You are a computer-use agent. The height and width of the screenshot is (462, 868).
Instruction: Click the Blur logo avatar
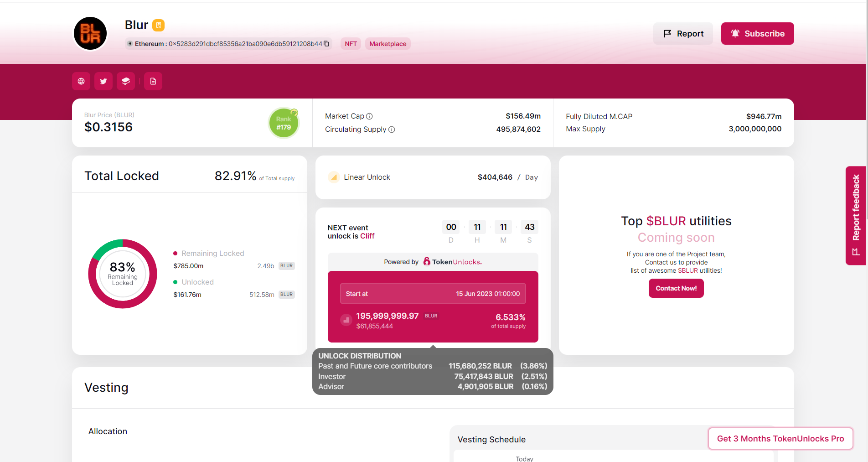90,33
